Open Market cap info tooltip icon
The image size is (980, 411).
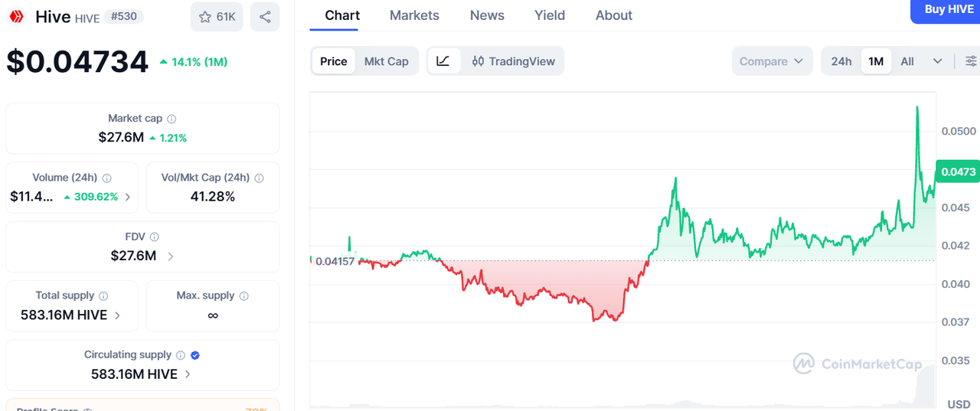click(171, 119)
